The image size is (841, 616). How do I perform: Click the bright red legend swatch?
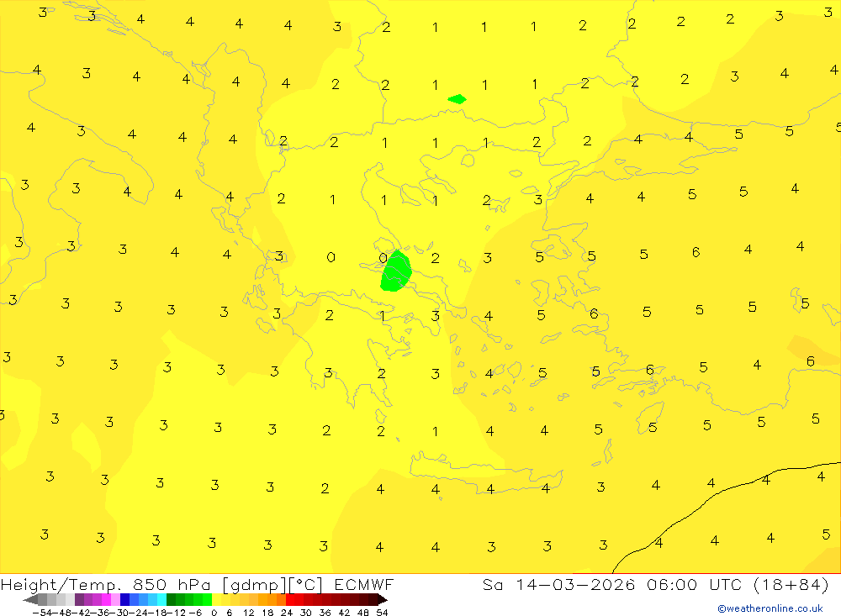(290, 599)
